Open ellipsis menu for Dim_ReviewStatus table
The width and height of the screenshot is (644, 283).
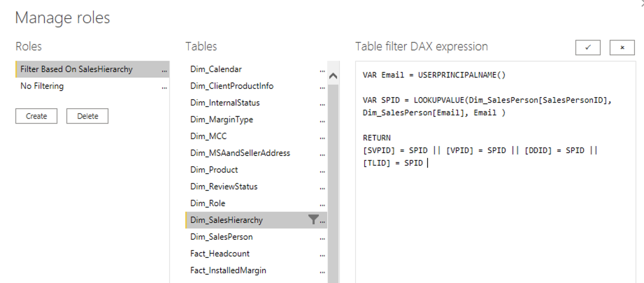click(322, 188)
